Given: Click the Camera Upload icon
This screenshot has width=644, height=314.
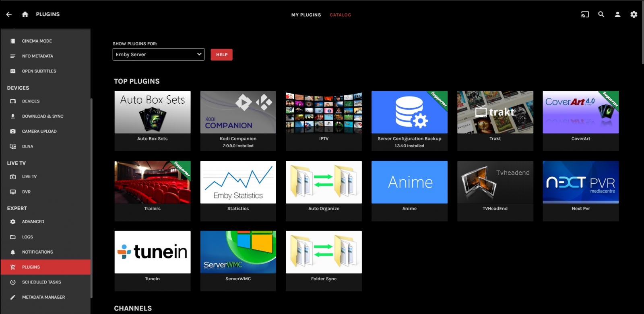Looking at the screenshot, I should click(13, 131).
